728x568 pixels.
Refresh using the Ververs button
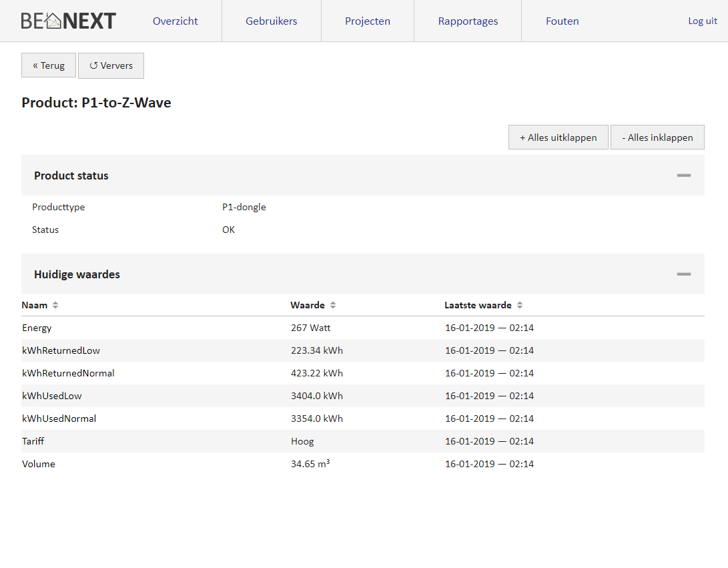111,65
